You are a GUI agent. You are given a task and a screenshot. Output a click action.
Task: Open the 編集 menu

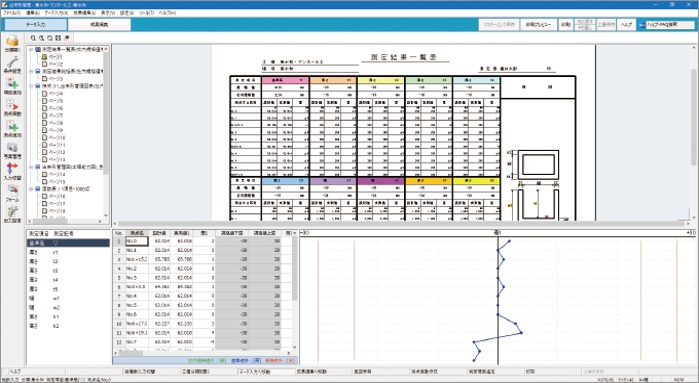[33, 13]
